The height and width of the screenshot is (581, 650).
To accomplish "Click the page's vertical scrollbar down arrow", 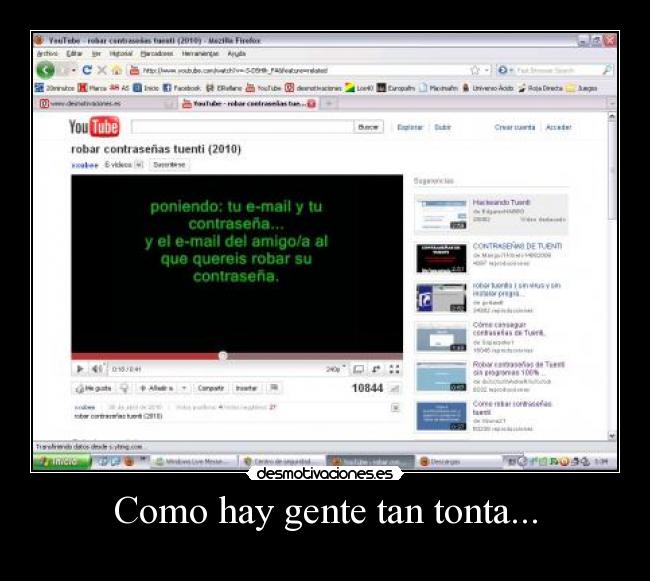I will click(612, 435).
